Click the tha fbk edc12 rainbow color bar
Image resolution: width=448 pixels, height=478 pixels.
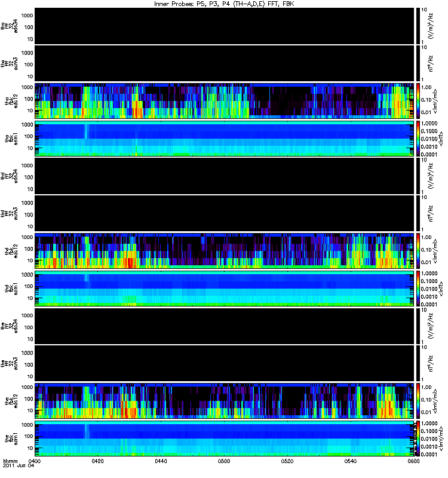coord(418,101)
